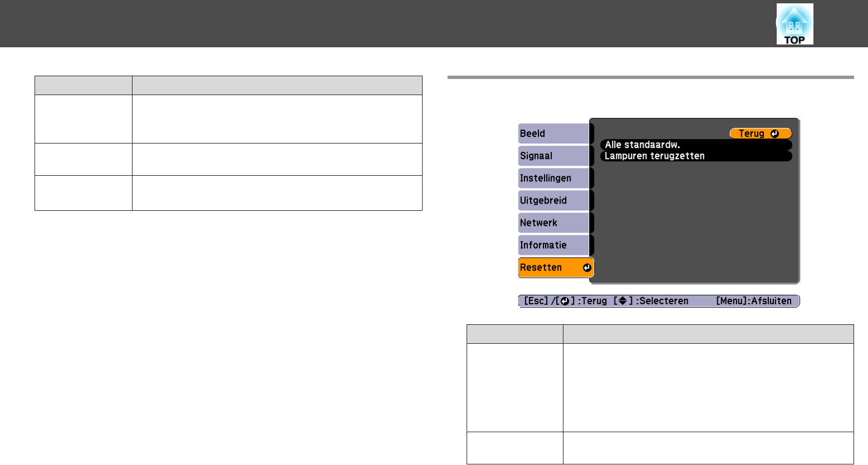Click the enter icon on Terug button

(x=774, y=133)
